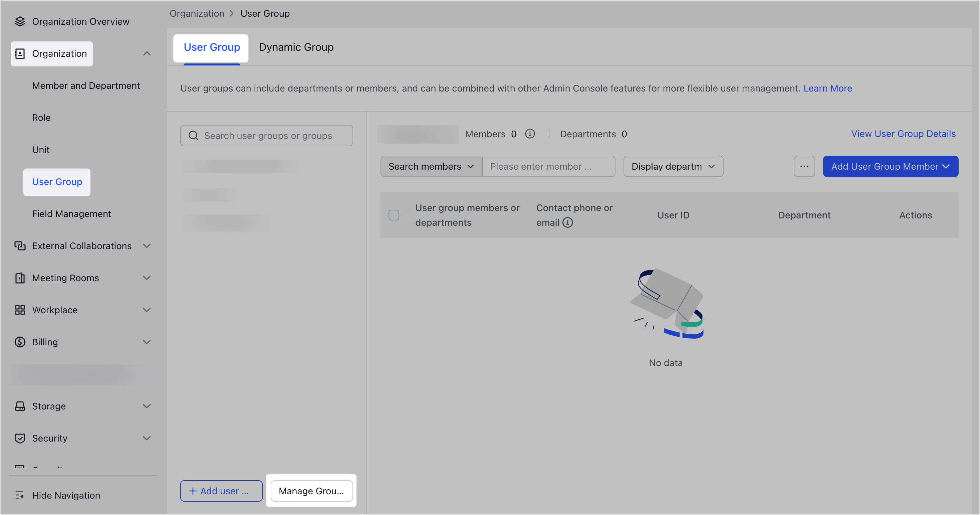The width and height of the screenshot is (980, 515).
Task: Click the Learn More link
Action: [x=827, y=88]
